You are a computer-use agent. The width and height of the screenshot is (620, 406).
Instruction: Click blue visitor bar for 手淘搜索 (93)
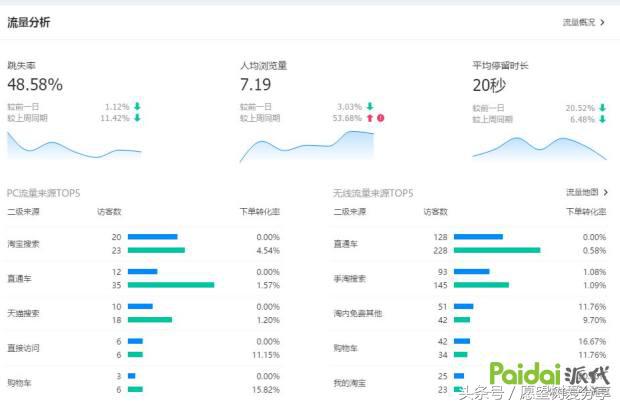tap(472, 272)
